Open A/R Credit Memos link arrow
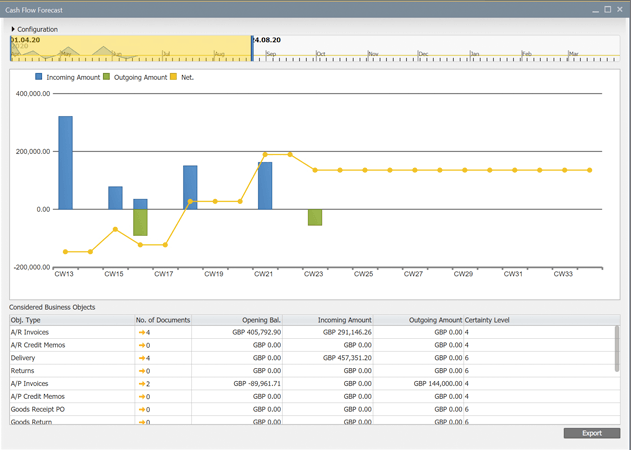The image size is (631, 450). [x=142, y=345]
